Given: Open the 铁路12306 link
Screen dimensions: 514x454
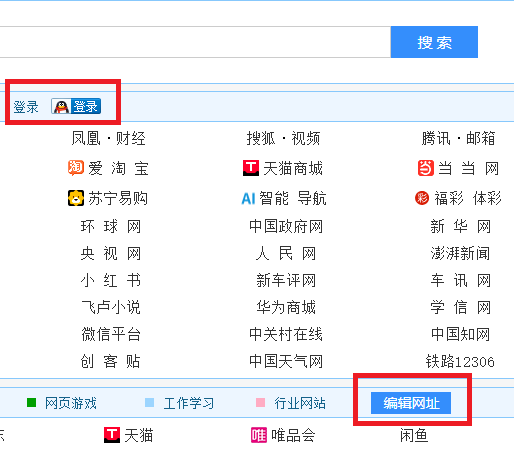Looking at the screenshot, I should tap(460, 361).
